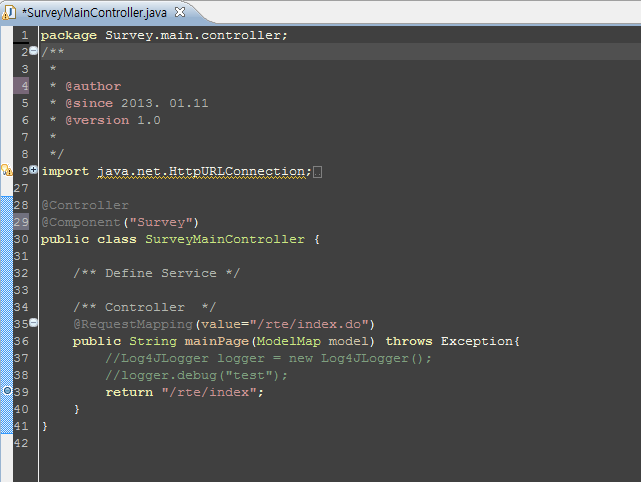Click line number 1 in the gutter

(25, 35)
